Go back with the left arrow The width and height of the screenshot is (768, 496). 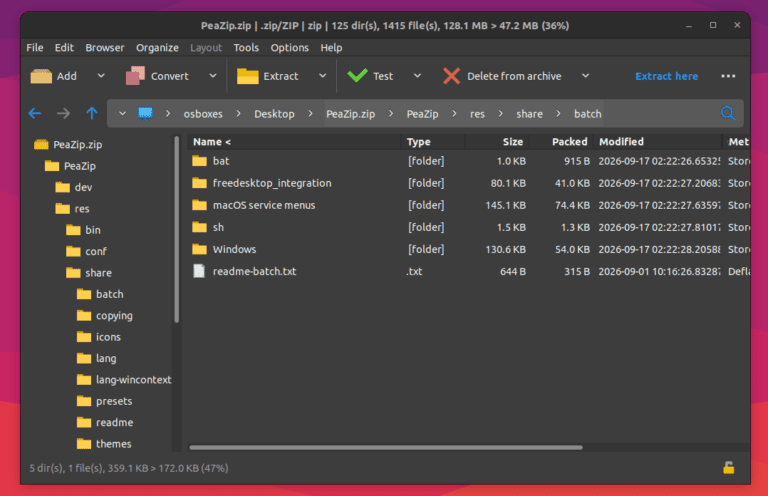point(35,114)
